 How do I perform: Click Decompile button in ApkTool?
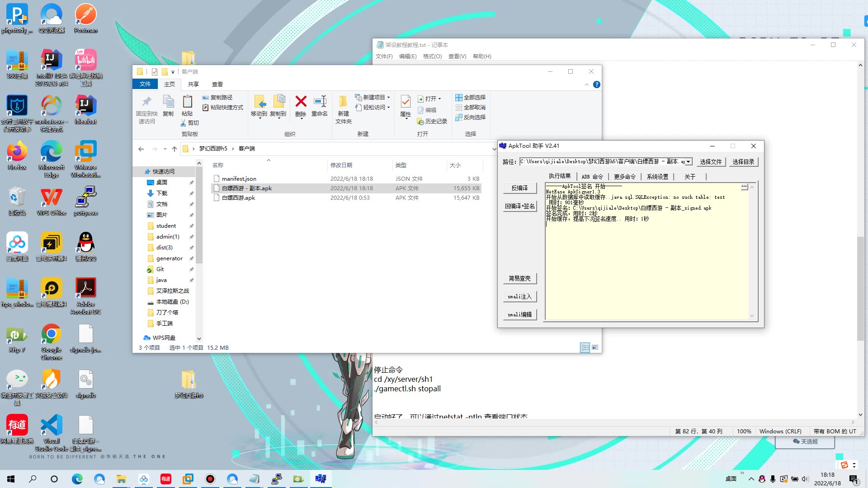coord(520,188)
